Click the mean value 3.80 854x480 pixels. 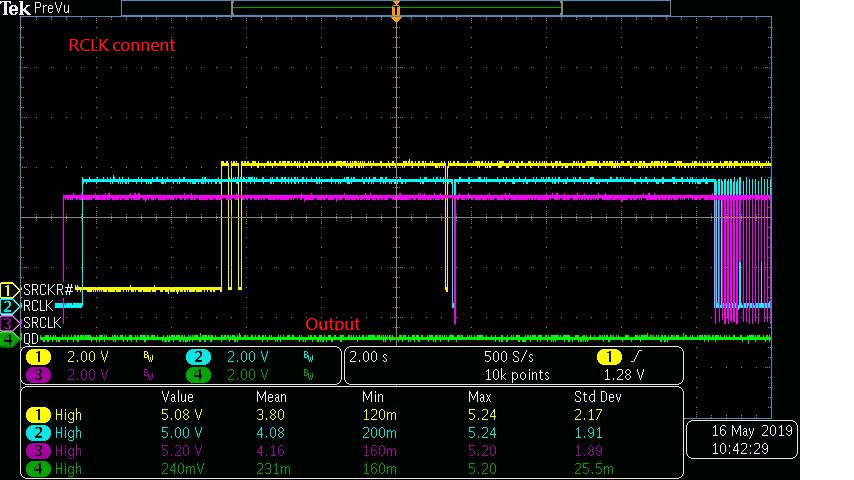[271, 415]
